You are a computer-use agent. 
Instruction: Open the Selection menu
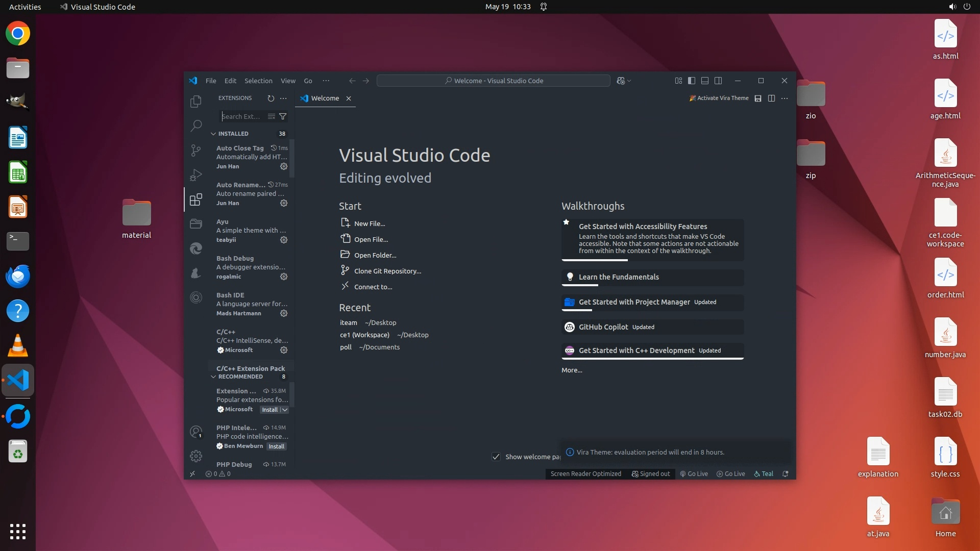click(x=258, y=81)
